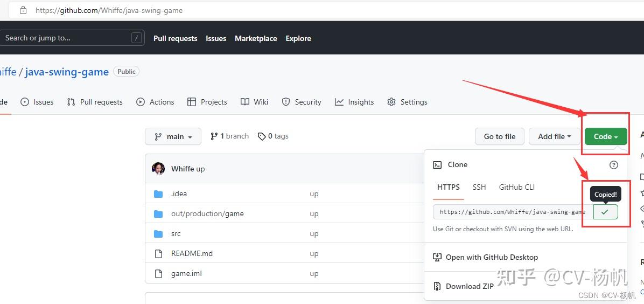The image size is (644, 304).
Task: Open the Add file dropdown
Action: point(554,136)
